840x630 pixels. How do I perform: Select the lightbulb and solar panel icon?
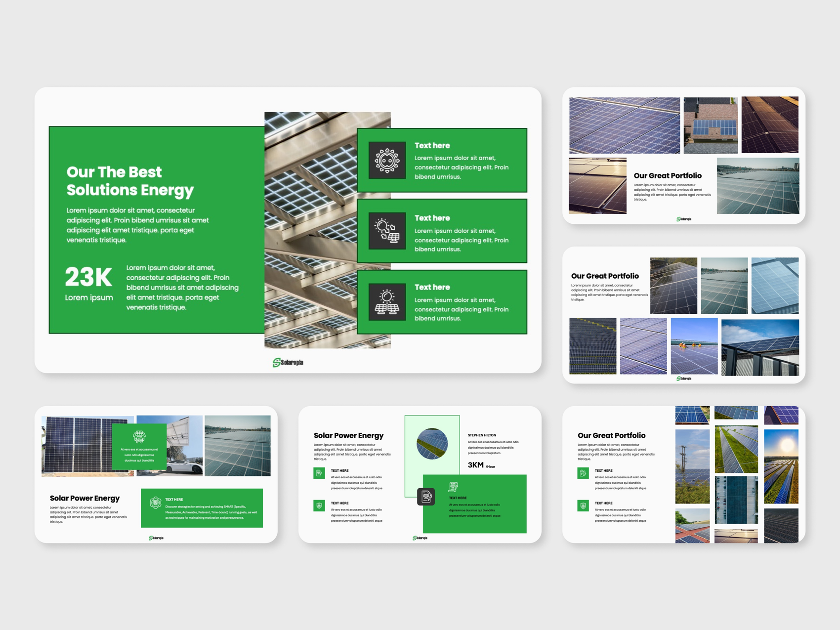[387, 231]
